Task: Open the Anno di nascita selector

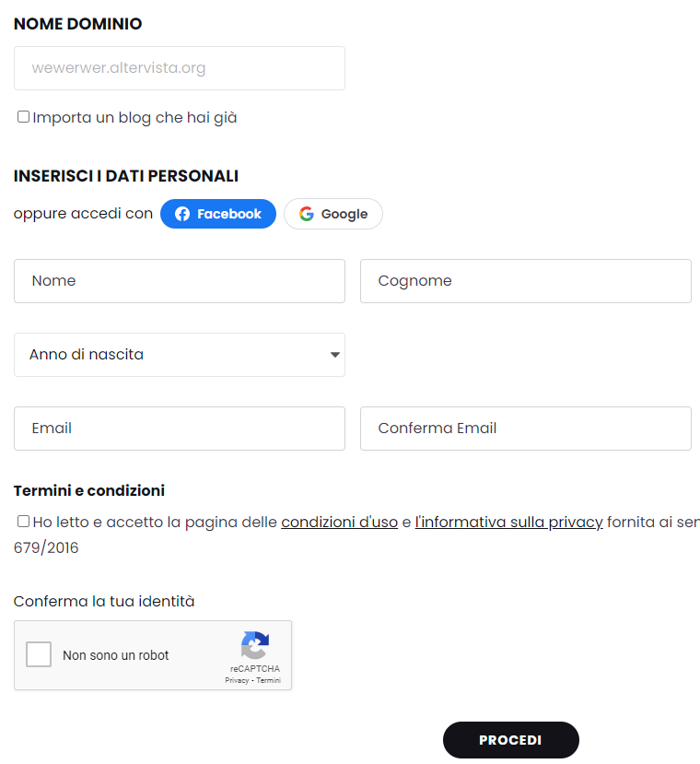Action: 180,355
